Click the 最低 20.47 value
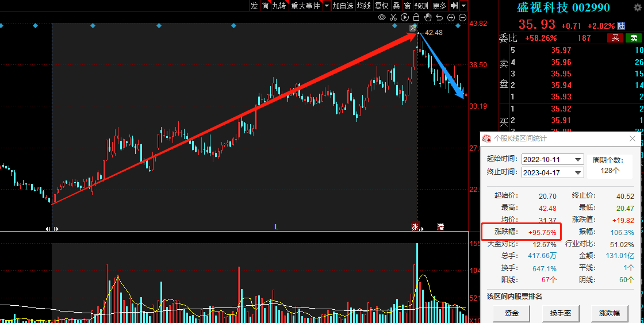 coord(625,209)
